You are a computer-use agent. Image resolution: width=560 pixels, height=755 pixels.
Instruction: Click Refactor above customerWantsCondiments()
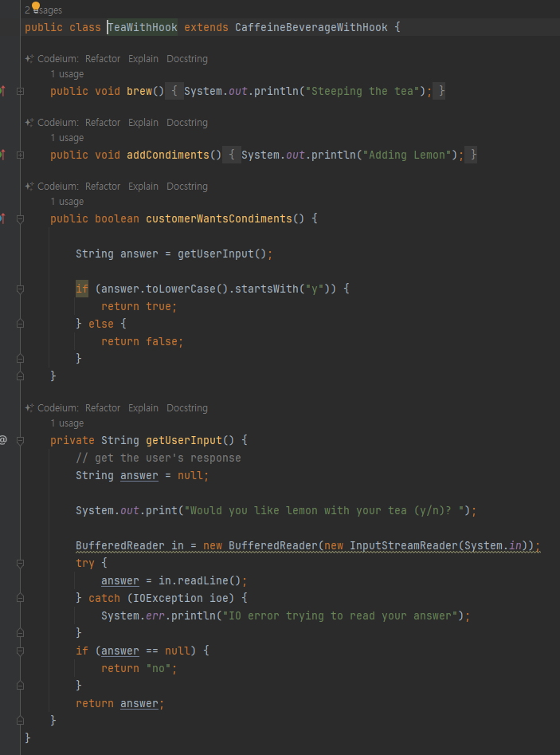pos(103,187)
